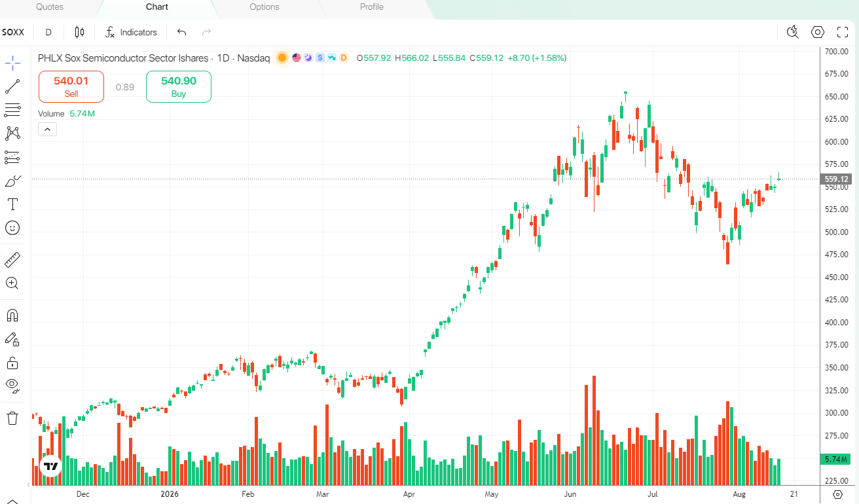Click the 2026 label on time axis
Viewport: 859px width, 504px height.
point(170,494)
